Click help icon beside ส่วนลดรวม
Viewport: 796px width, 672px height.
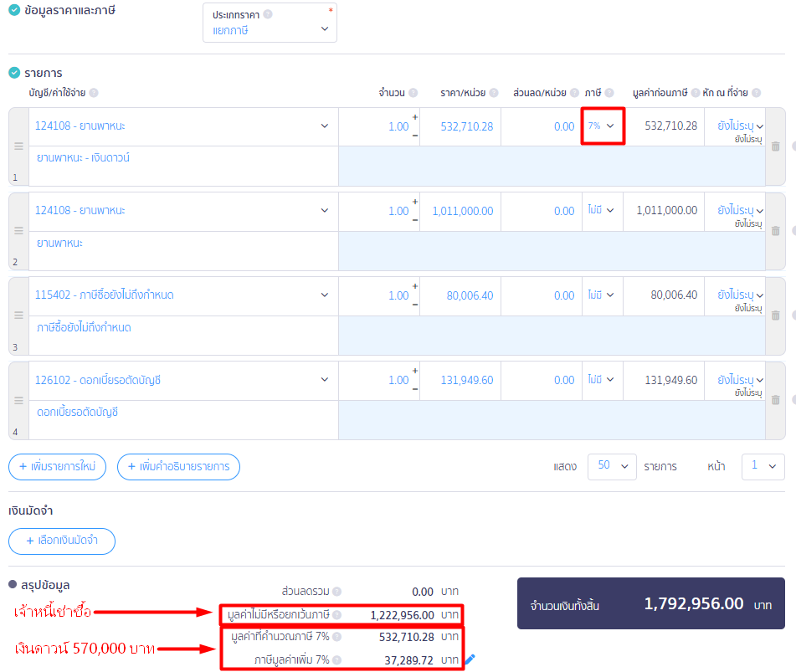click(x=336, y=591)
